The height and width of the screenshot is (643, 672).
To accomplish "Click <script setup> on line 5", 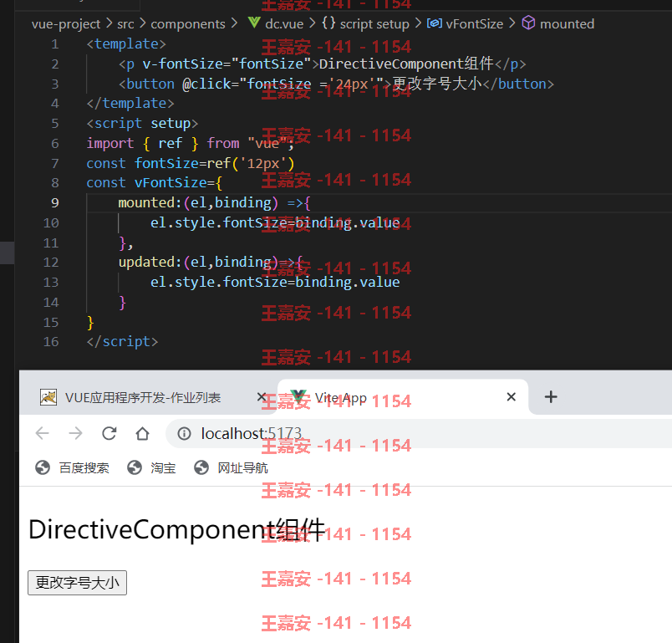I will point(142,124).
